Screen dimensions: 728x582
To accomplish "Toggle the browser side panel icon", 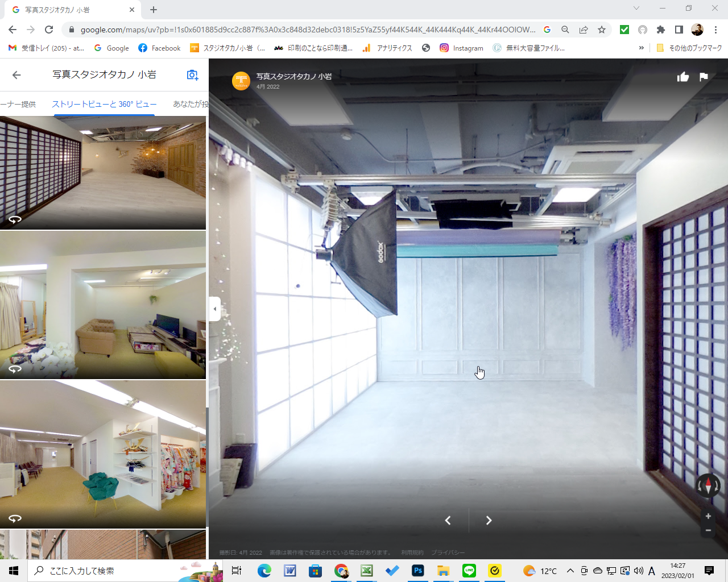I will coord(679,30).
